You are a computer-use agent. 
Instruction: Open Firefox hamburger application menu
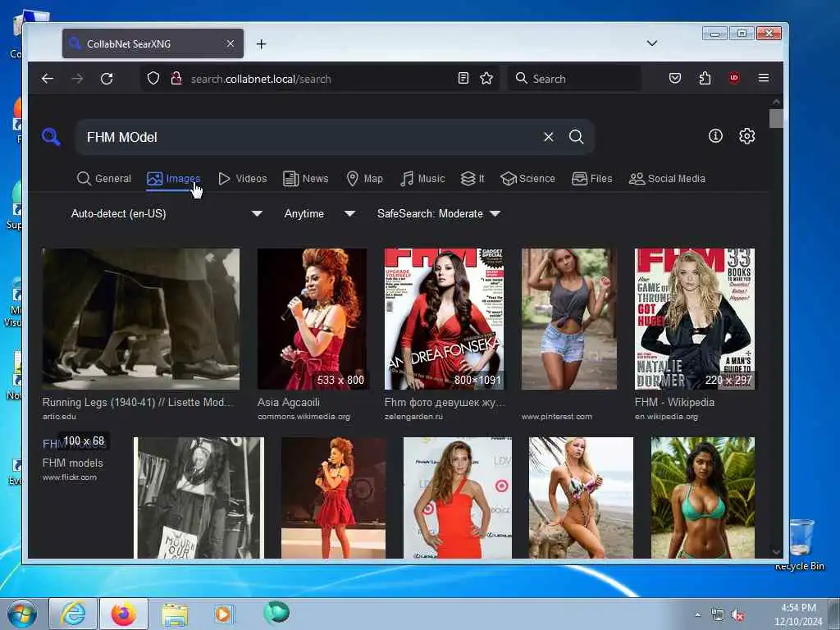coord(764,78)
